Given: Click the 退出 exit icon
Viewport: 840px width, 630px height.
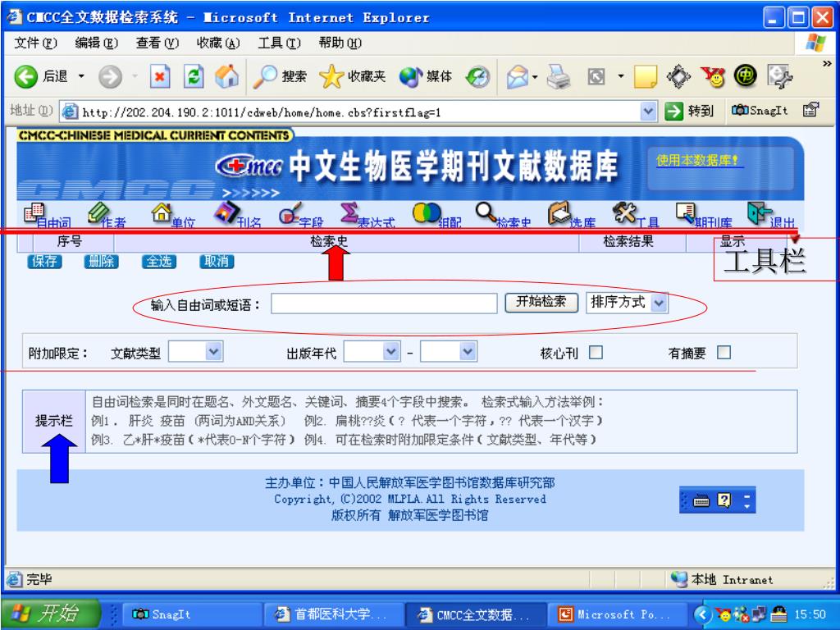Looking at the screenshot, I should coord(770,216).
